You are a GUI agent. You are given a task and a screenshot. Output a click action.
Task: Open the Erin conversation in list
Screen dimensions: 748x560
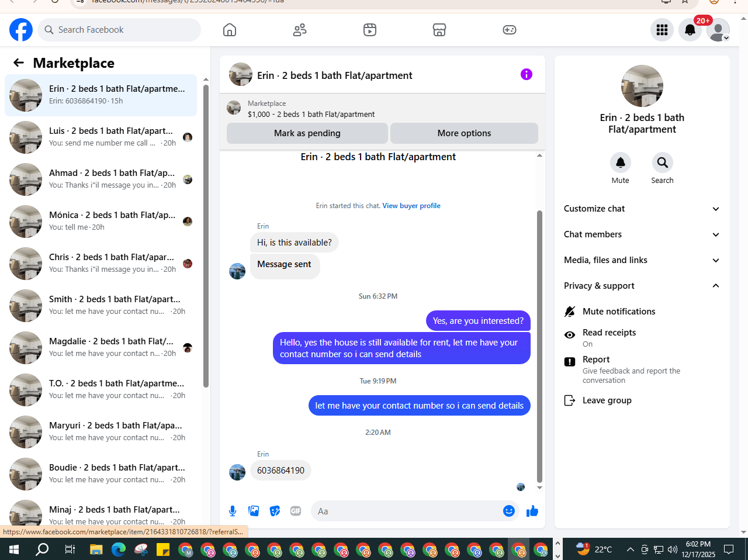101,95
